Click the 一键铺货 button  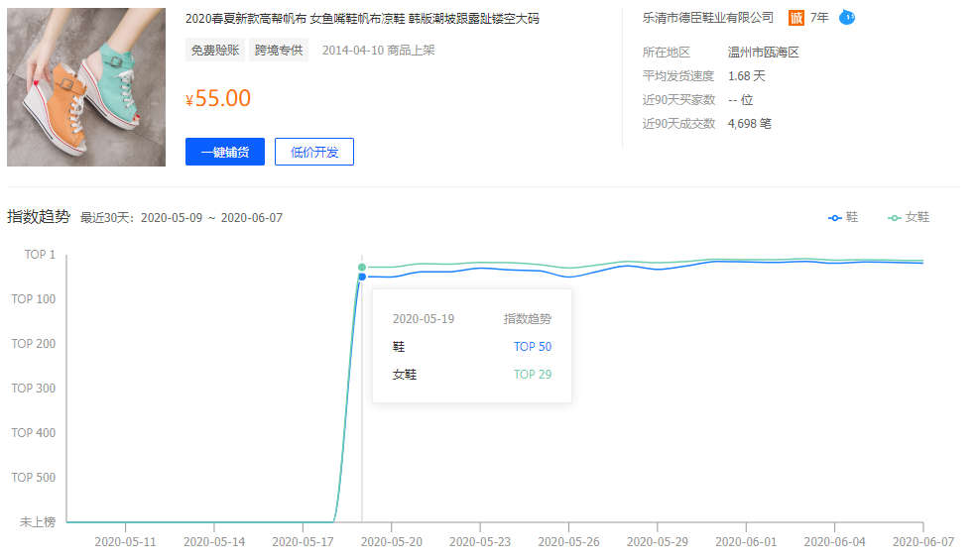click(225, 152)
